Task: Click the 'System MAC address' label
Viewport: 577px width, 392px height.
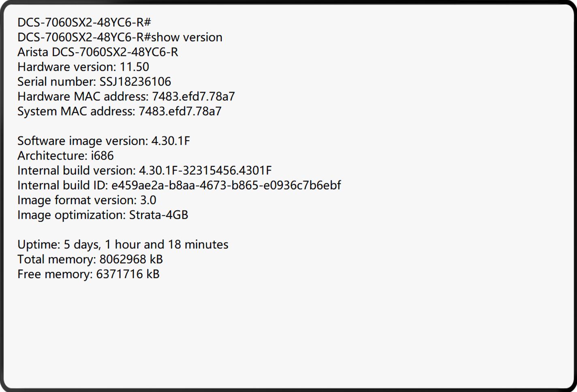Action: [x=76, y=111]
